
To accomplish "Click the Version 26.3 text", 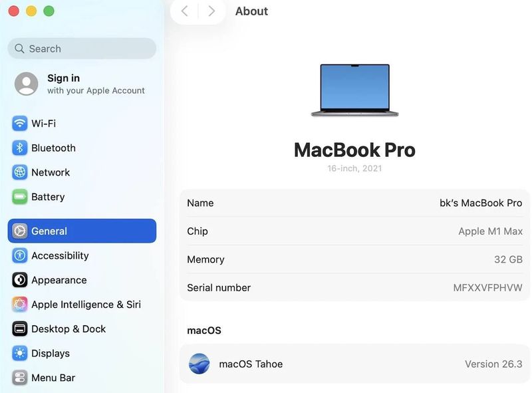I will pyautogui.click(x=493, y=364).
